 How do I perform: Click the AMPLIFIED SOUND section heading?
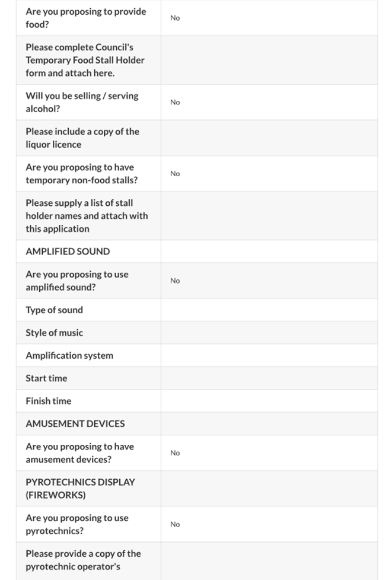68,251
